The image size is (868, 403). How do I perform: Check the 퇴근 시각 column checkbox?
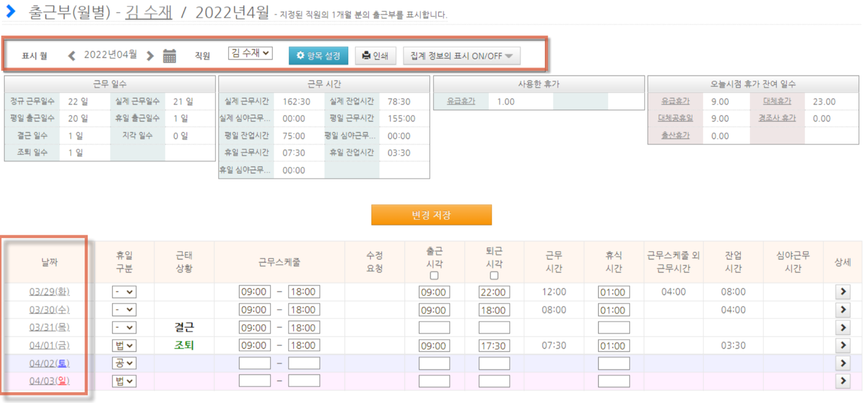click(x=494, y=275)
